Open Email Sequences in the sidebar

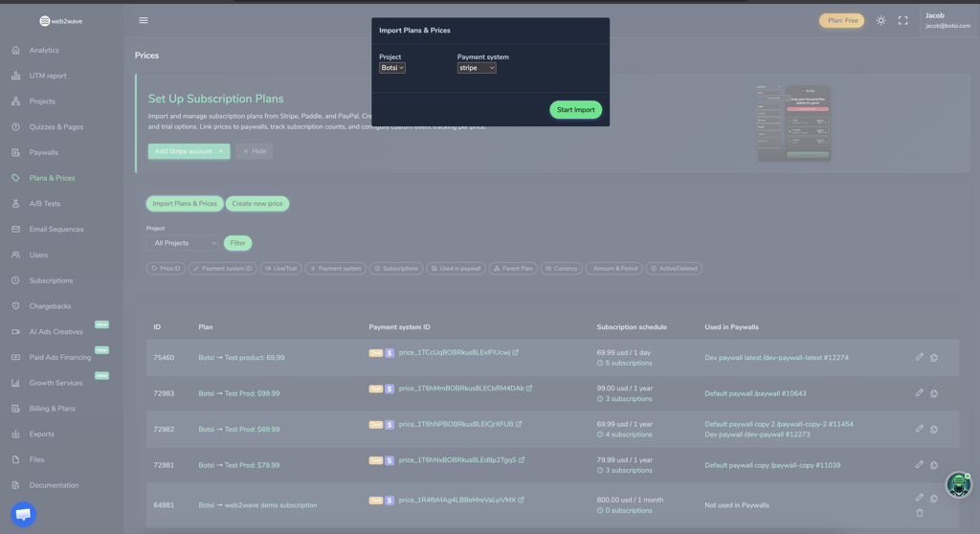[x=56, y=229]
